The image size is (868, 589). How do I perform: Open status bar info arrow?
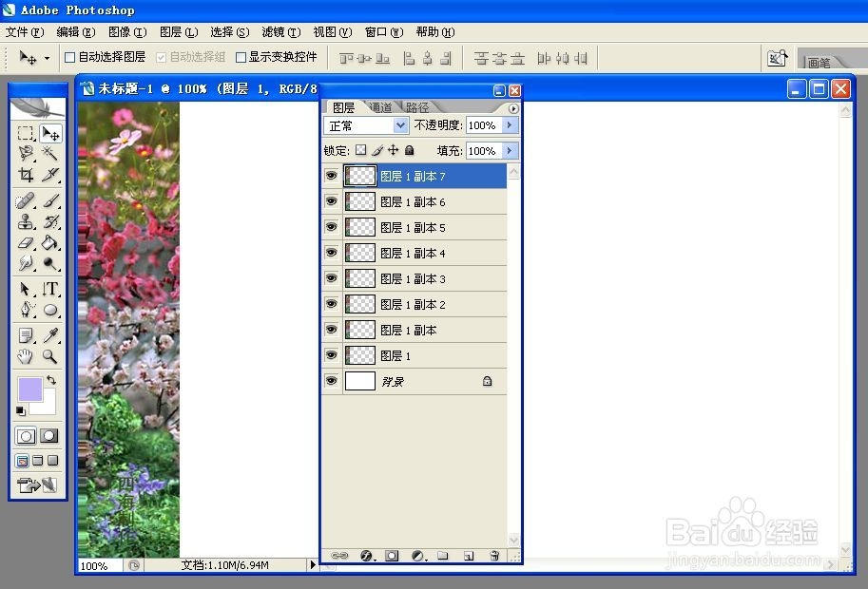coord(313,564)
